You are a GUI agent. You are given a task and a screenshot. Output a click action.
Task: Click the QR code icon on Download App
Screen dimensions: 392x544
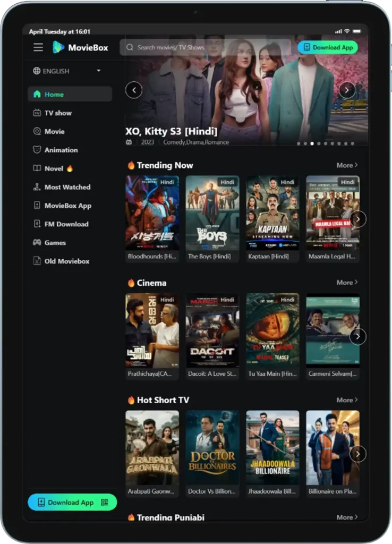point(105,503)
